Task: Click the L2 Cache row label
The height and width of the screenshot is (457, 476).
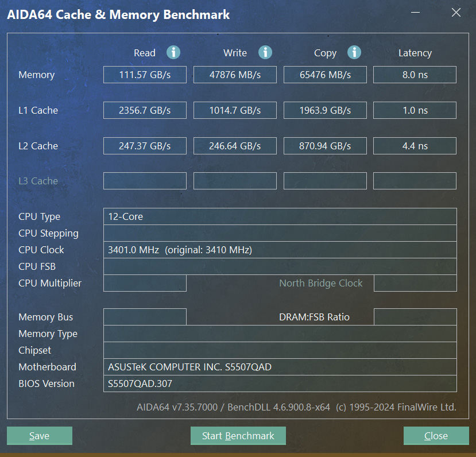Action: [38, 146]
